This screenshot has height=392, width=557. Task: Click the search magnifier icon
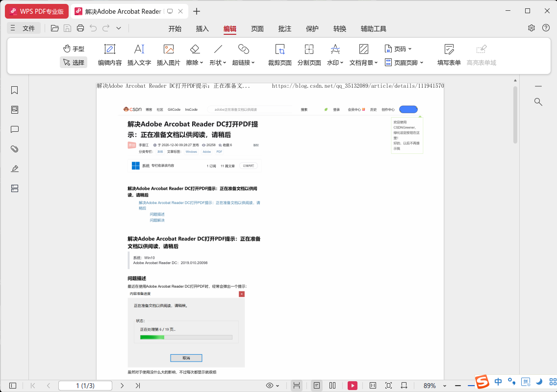(x=538, y=102)
